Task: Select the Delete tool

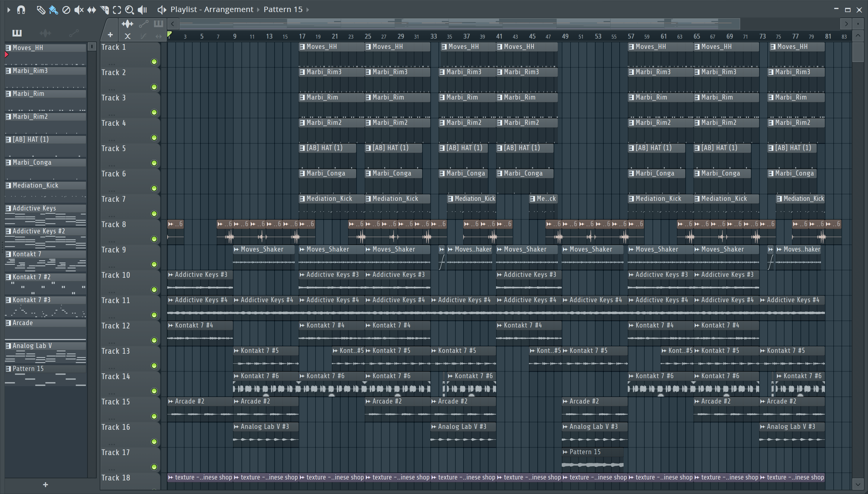Action: pyautogui.click(x=66, y=10)
